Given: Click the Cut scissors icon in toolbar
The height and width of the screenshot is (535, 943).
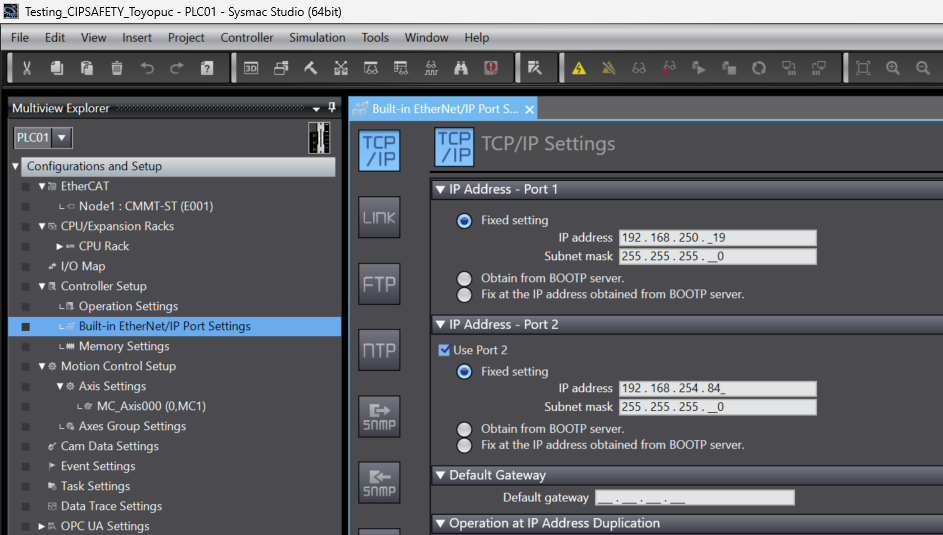Looking at the screenshot, I should [26, 68].
